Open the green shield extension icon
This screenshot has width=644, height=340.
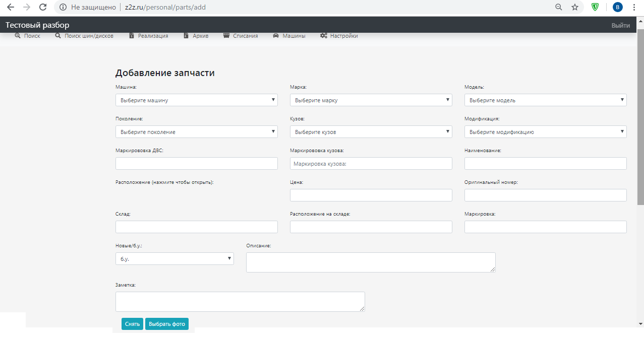tap(595, 7)
